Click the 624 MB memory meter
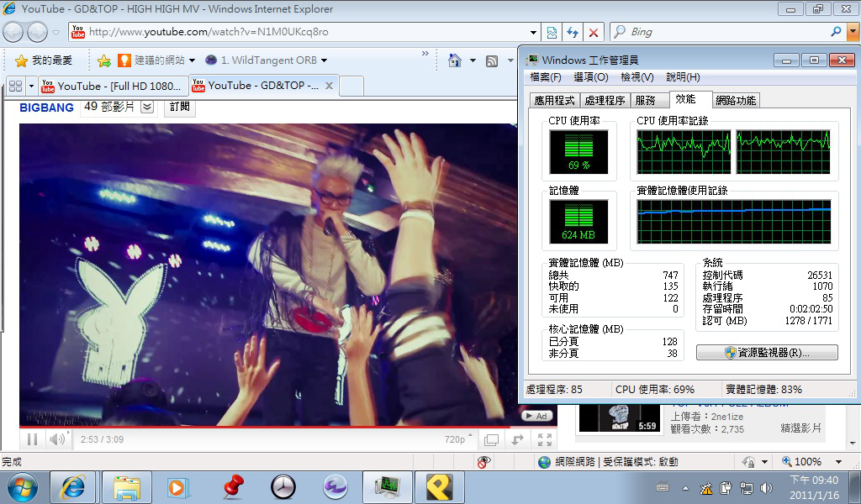 click(x=578, y=222)
